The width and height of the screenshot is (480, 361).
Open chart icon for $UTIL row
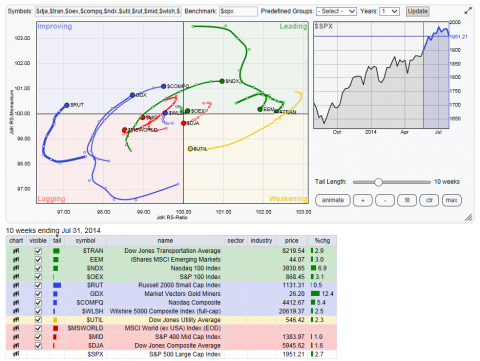(15, 320)
